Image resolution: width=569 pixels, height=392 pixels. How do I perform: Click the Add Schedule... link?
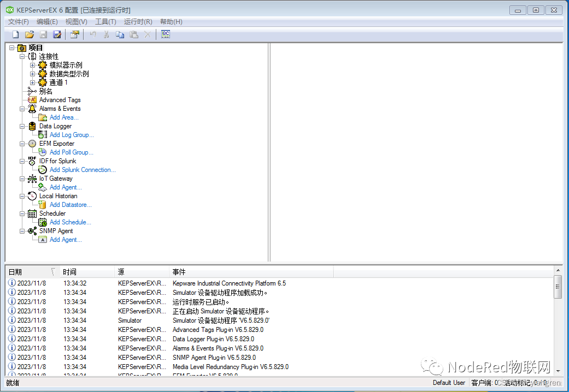[x=71, y=222]
